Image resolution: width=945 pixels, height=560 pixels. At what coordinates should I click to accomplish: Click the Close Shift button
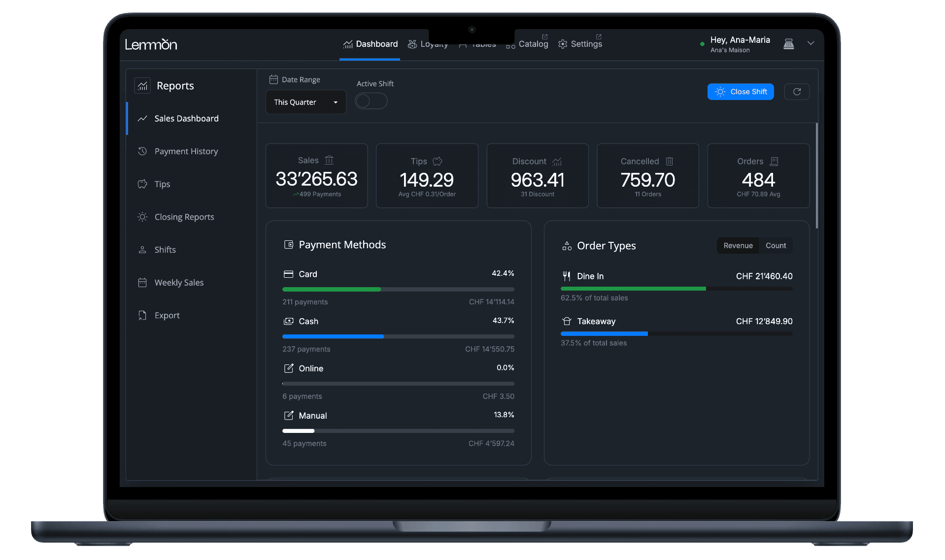(x=741, y=92)
